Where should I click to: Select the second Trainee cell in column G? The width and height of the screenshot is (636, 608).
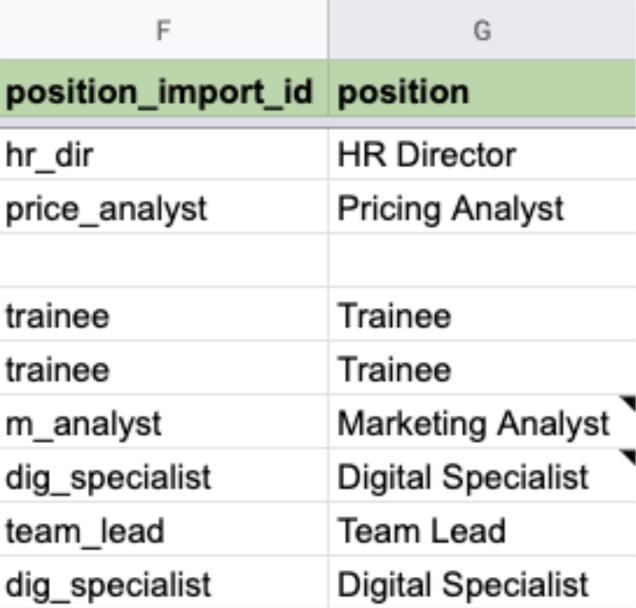pyautogui.click(x=482, y=368)
